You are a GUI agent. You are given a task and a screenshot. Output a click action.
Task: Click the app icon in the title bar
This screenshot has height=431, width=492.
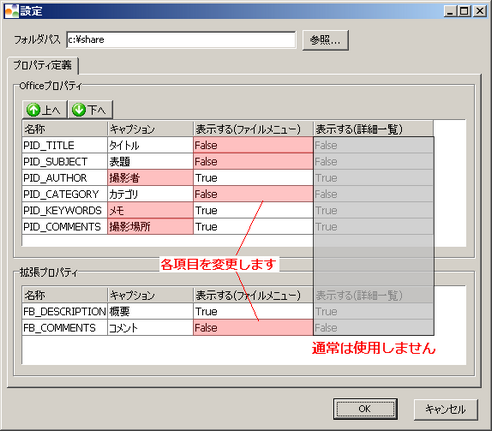coord(11,11)
